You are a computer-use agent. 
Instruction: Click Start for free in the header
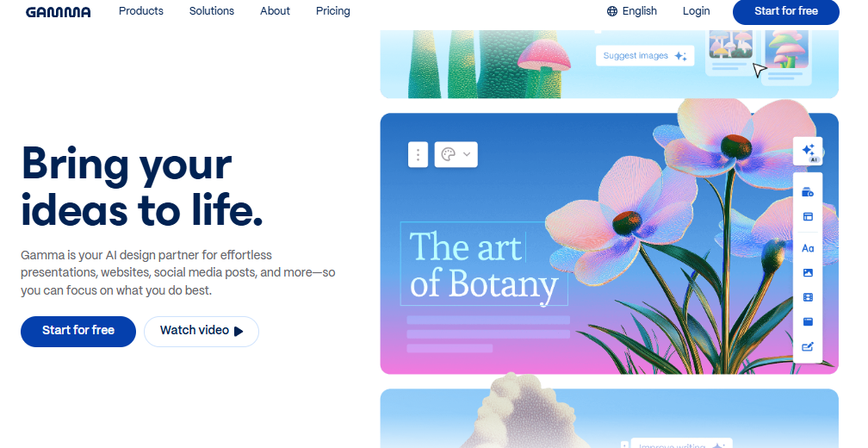786,11
